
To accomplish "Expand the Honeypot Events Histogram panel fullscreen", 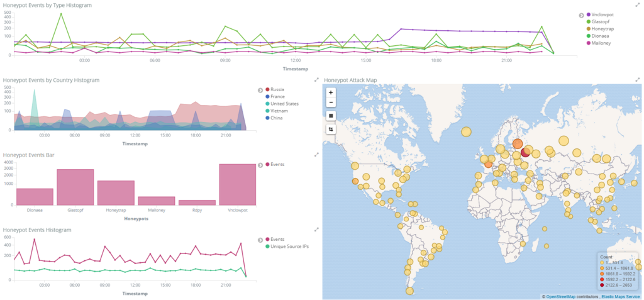I will coord(316,230).
